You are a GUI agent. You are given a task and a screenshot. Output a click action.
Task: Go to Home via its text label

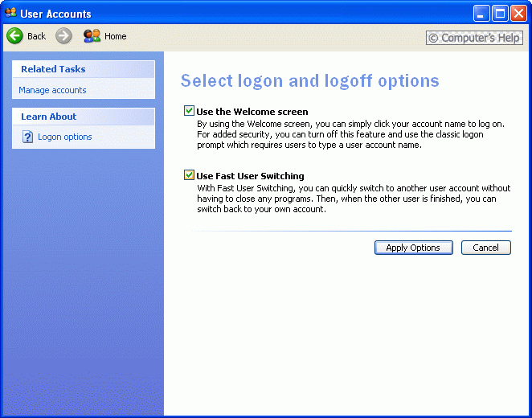pos(116,36)
